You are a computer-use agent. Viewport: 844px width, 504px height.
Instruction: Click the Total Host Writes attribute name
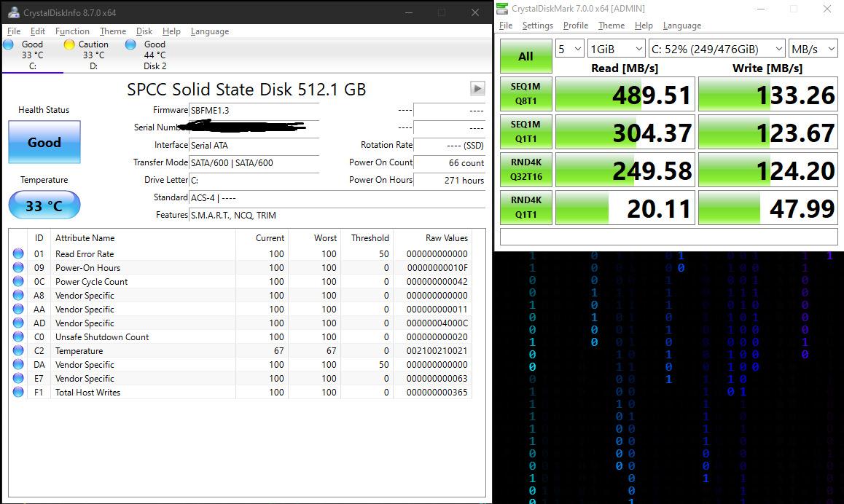[x=87, y=392]
